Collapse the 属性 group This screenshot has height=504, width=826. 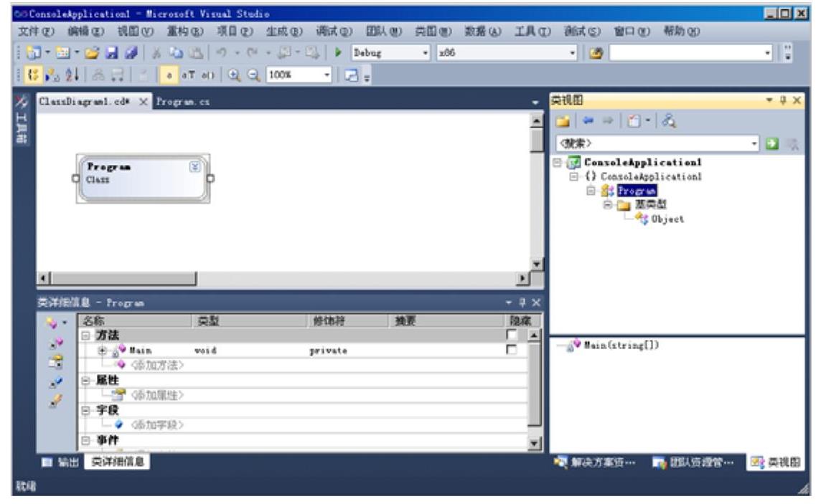pyautogui.click(x=85, y=381)
